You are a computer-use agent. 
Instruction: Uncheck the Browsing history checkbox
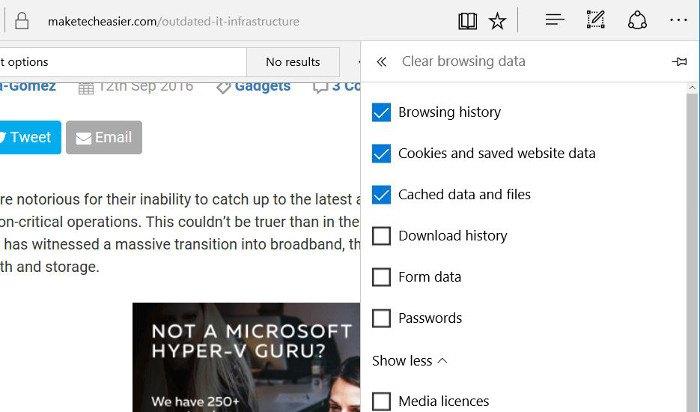381,113
